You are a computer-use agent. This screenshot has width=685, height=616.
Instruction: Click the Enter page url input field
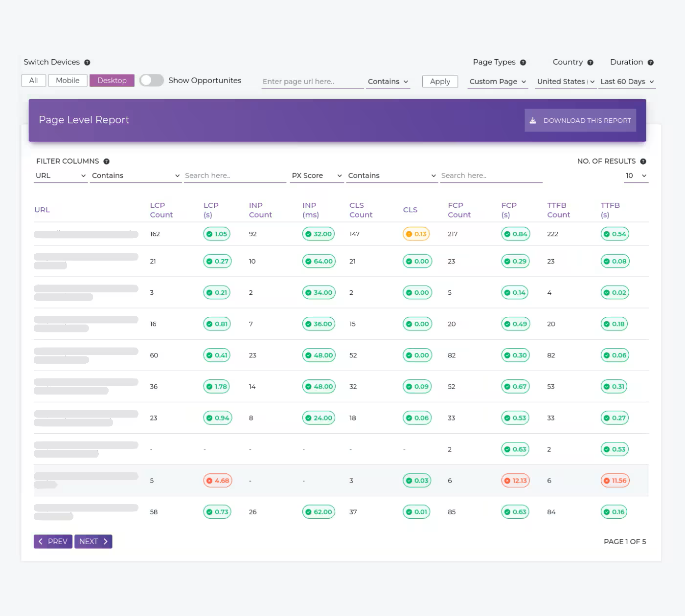[312, 81]
